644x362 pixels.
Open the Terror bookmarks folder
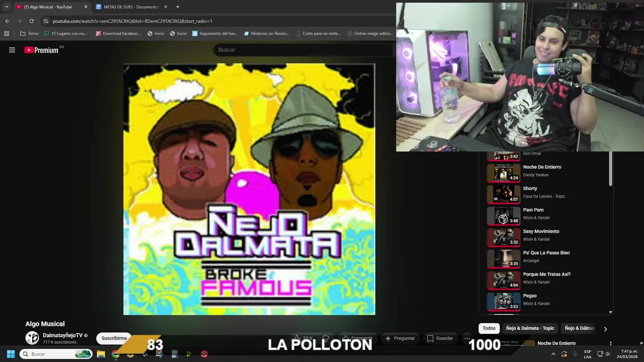click(x=29, y=34)
